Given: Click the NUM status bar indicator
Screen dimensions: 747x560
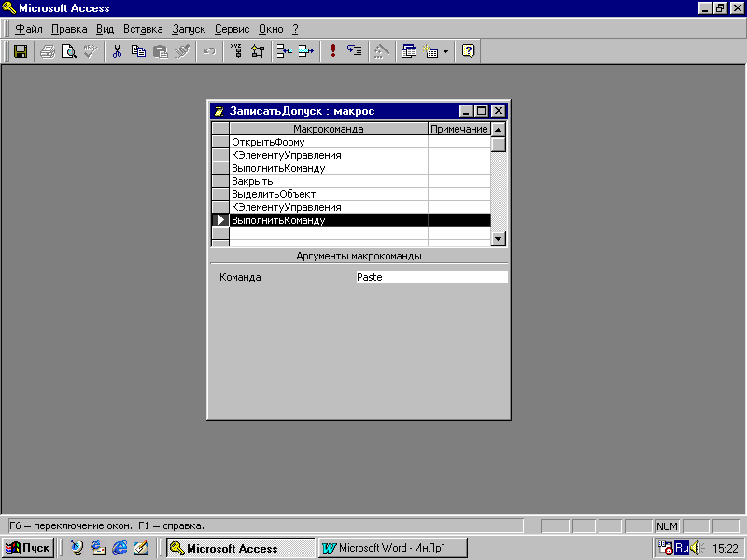Looking at the screenshot, I should coord(667,526).
